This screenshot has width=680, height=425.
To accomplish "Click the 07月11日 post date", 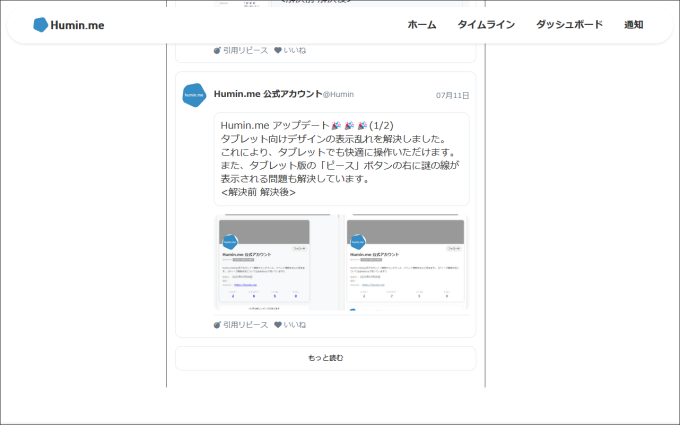I will [452, 95].
